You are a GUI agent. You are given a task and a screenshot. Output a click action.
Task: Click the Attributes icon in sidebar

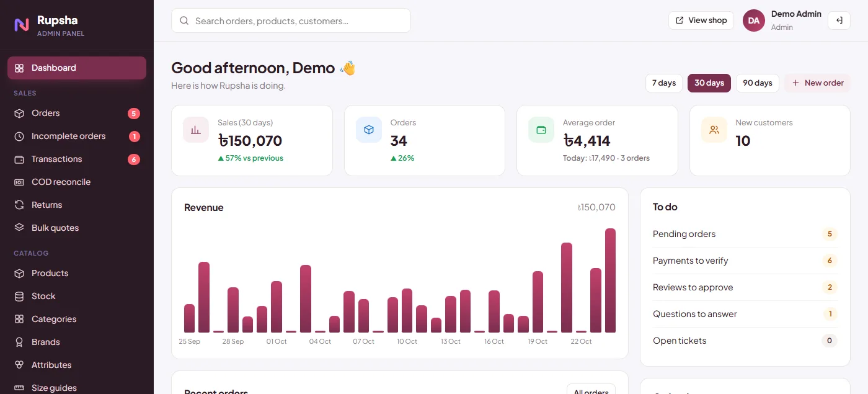(19, 365)
